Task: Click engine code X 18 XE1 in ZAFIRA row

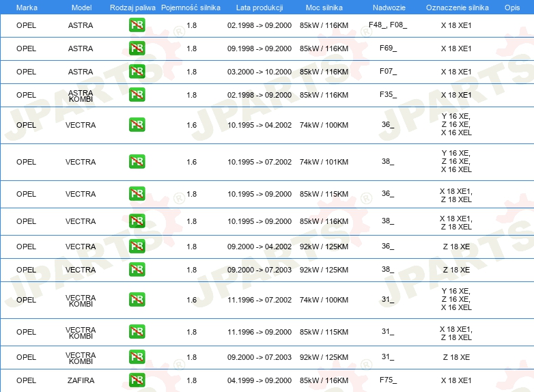Action: pyautogui.click(x=456, y=380)
